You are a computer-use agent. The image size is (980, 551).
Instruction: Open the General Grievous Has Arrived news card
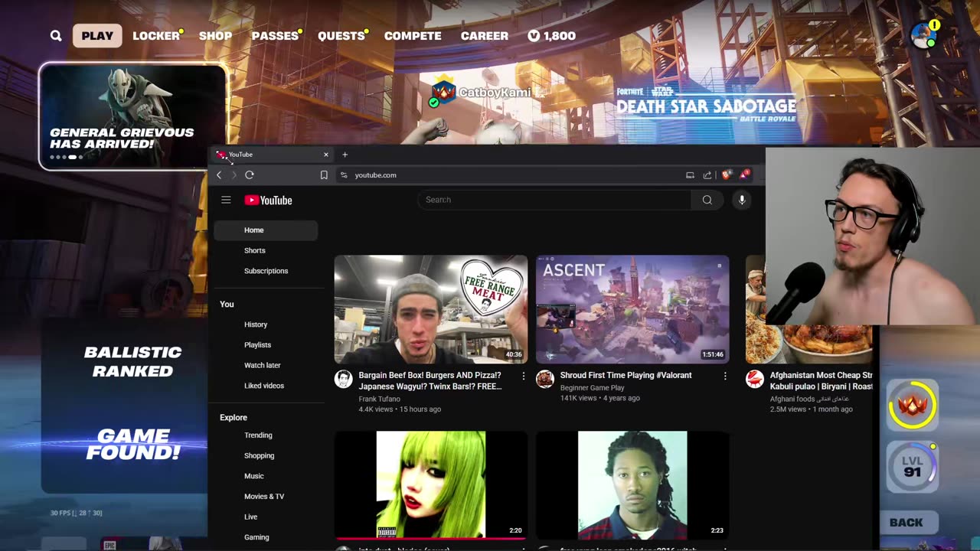click(132, 116)
